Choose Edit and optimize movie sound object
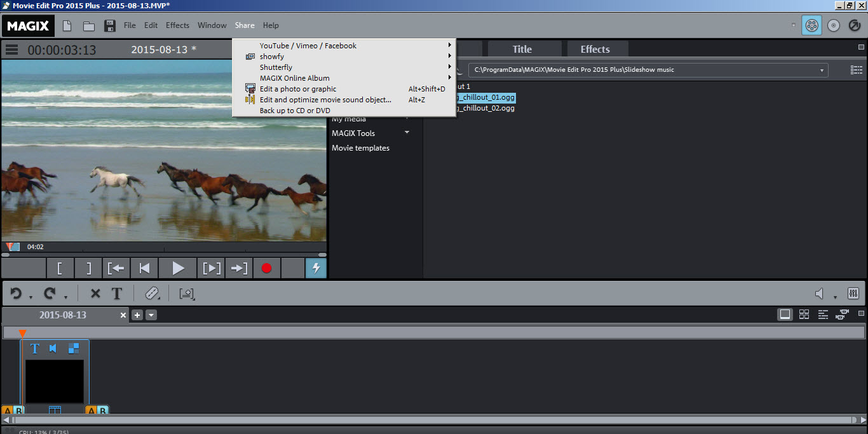The height and width of the screenshot is (434, 868). [344, 100]
